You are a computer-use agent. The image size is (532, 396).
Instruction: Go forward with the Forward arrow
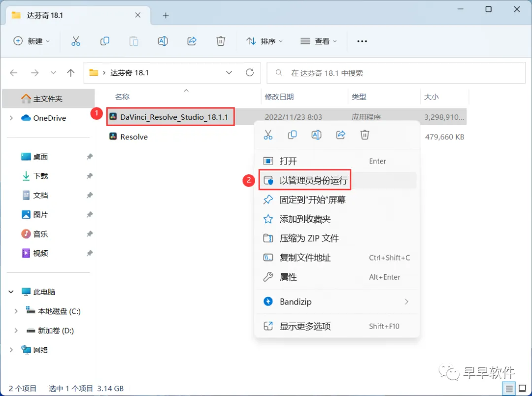[x=34, y=72]
